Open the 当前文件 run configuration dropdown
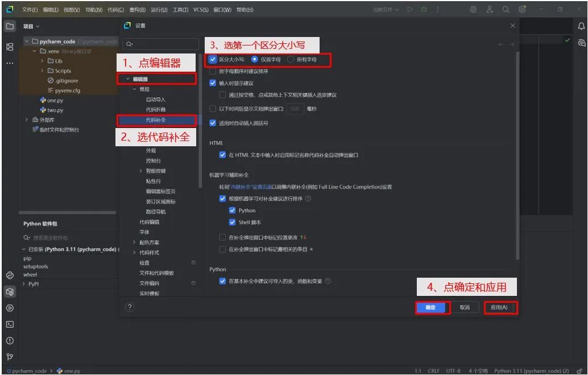Viewport: 588px width, 375px height. point(386,9)
